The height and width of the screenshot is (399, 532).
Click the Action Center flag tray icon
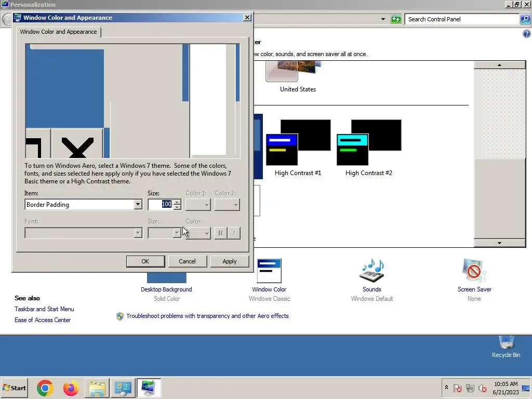click(457, 388)
